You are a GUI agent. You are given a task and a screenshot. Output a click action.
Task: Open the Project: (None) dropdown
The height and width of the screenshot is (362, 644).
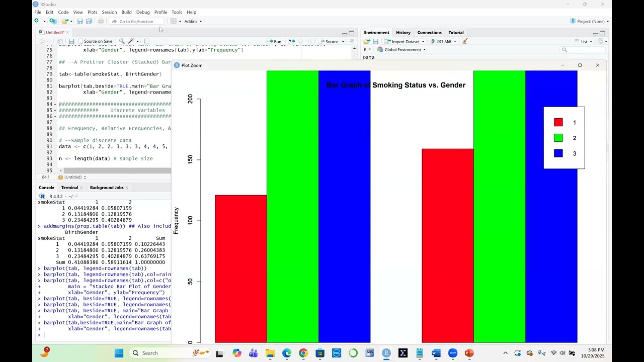(589, 21)
